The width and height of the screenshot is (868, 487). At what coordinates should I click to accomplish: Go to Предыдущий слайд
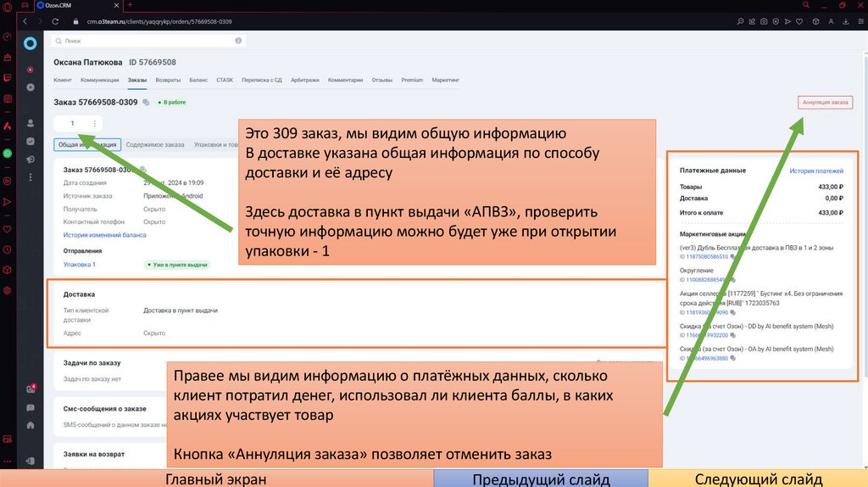click(x=541, y=479)
